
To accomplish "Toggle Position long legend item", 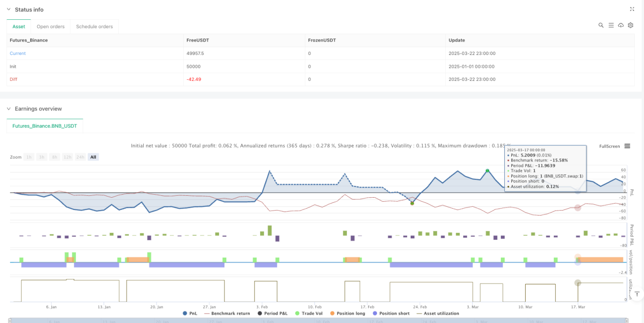I will coord(347,313).
